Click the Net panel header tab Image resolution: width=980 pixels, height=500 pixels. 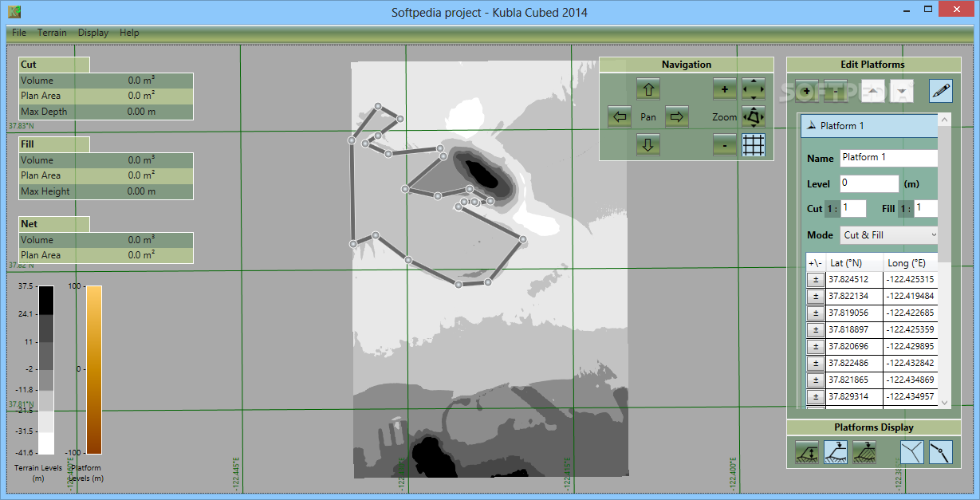(54, 224)
